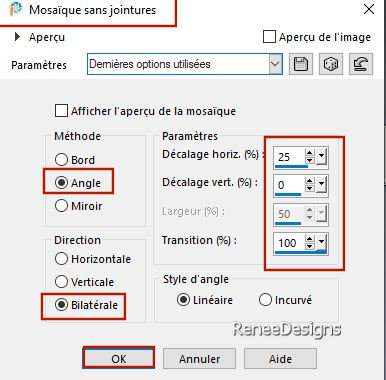Increase Décalage horiz. value with up arrow
386x380 pixels.
(310, 153)
